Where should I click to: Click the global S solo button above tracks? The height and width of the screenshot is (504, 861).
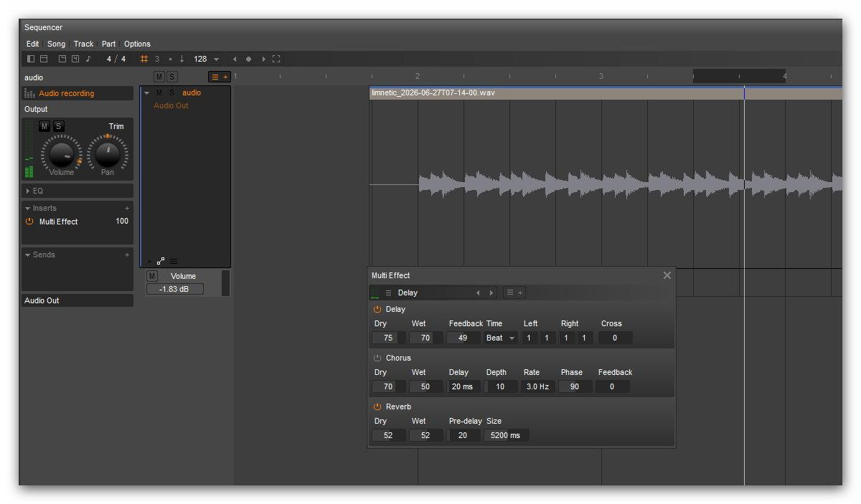[x=171, y=77]
